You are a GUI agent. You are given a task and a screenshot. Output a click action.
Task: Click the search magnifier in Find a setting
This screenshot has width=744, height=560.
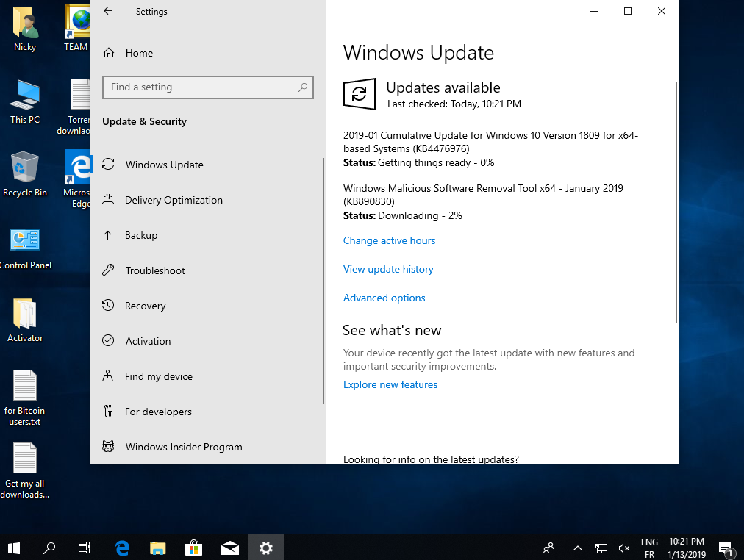[x=303, y=87]
